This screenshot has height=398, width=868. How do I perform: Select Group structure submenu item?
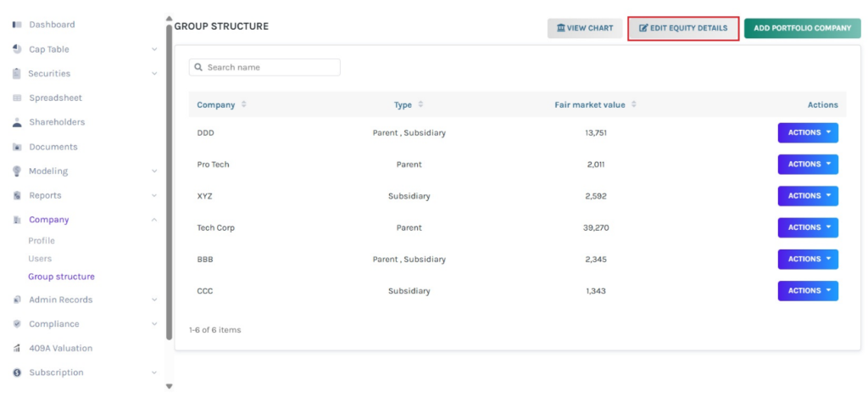pos(61,277)
